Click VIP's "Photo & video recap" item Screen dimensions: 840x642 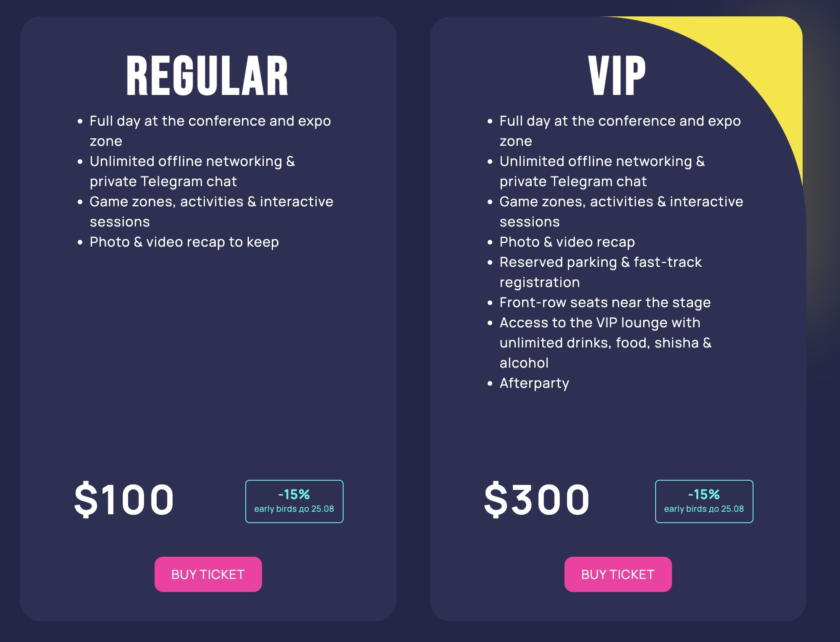(567, 242)
